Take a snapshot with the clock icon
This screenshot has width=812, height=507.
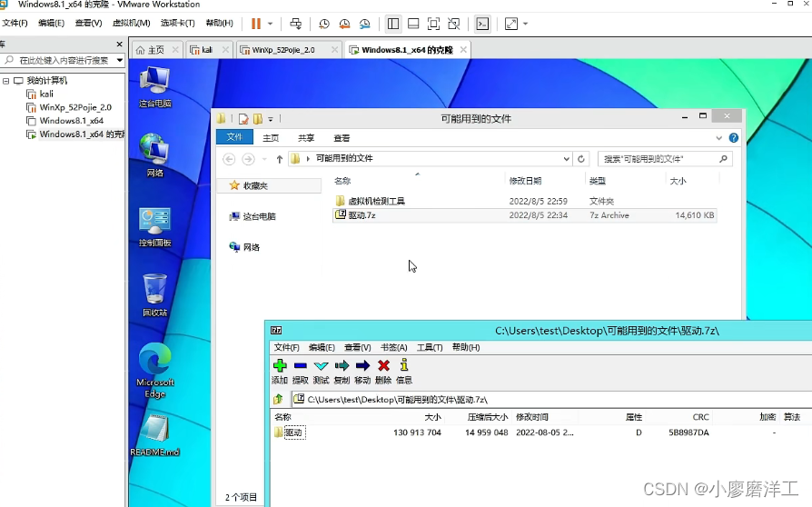(324, 24)
